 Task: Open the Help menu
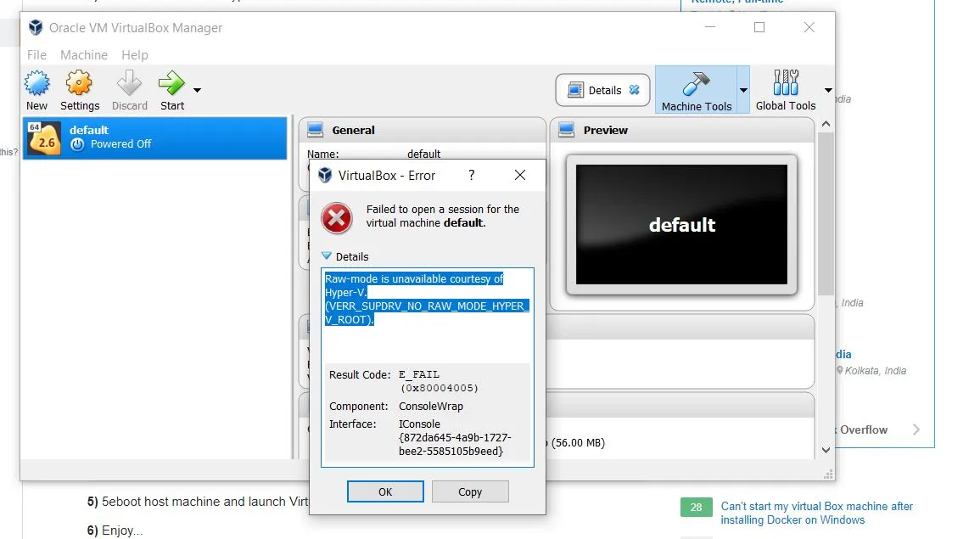pos(134,55)
